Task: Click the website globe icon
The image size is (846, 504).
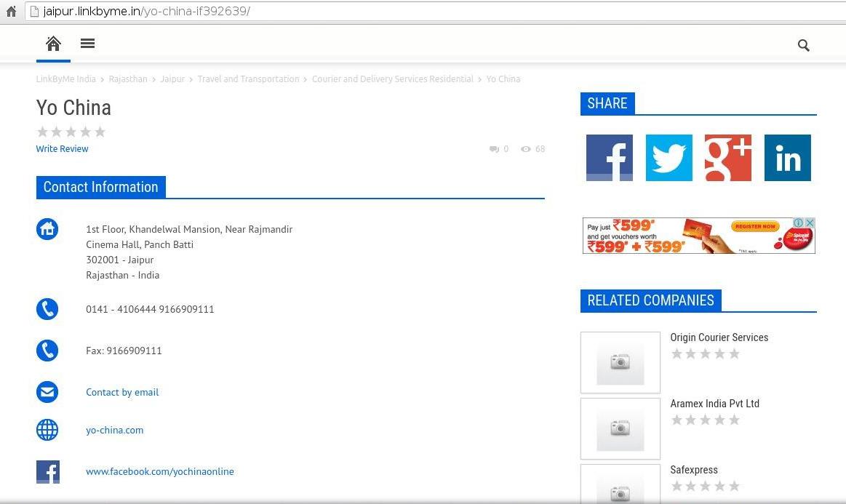Action: (x=47, y=430)
